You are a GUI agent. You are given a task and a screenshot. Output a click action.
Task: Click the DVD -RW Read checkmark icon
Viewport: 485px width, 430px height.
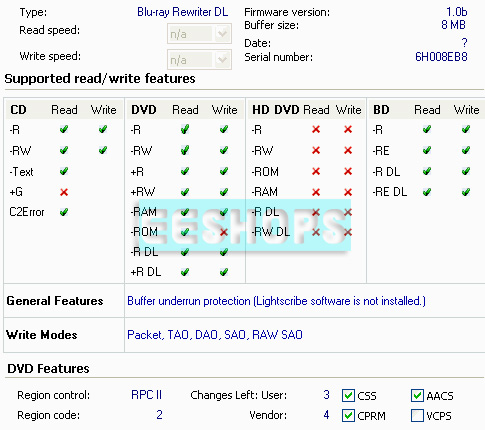(185, 150)
